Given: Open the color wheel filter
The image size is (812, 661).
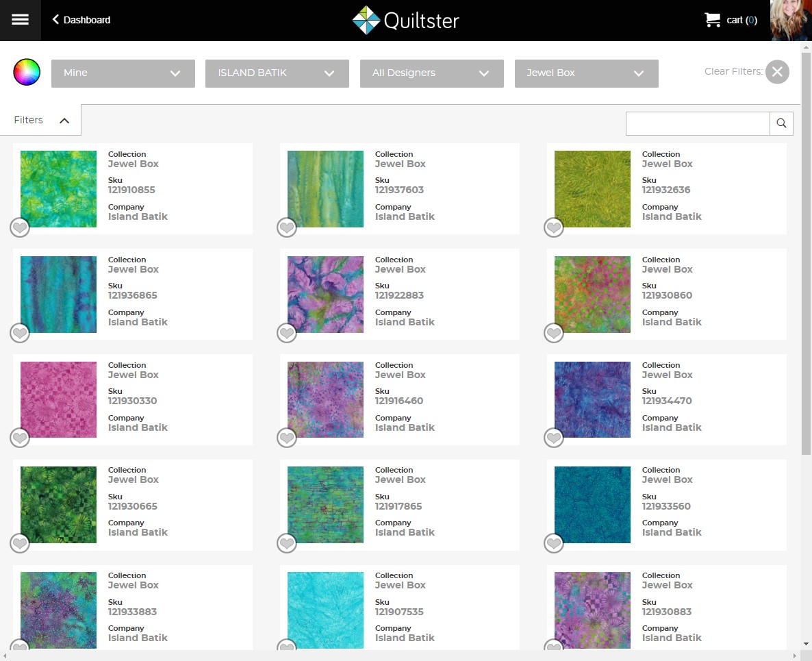Looking at the screenshot, I should [x=27, y=72].
